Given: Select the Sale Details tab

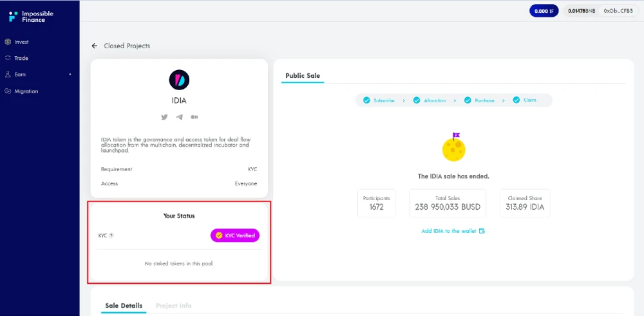Looking at the screenshot, I should 124,306.
